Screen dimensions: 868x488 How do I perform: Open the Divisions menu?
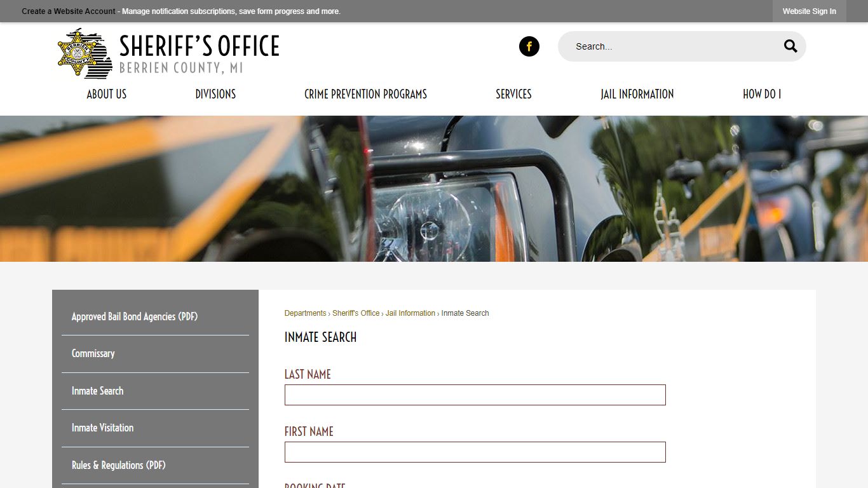[x=215, y=94]
